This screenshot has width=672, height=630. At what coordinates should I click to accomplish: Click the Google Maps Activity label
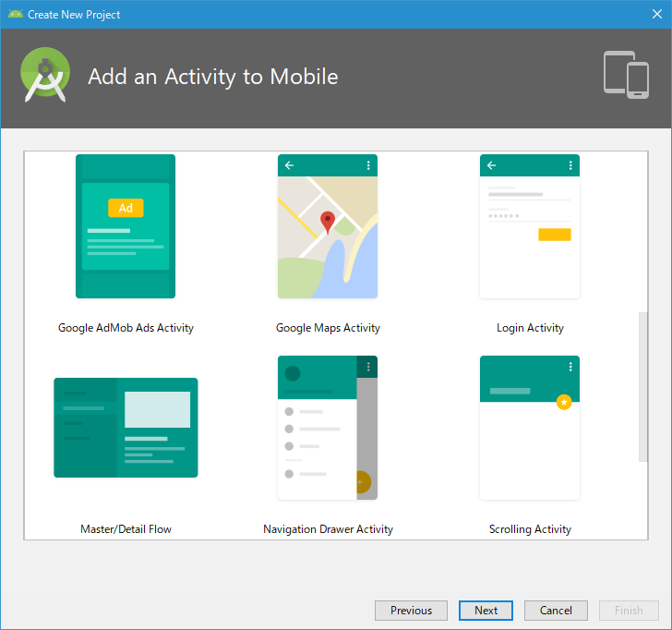(x=328, y=328)
